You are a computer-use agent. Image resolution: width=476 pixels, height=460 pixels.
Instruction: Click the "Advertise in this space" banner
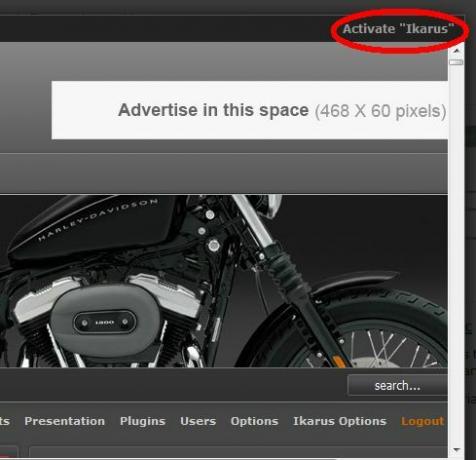pos(250,110)
